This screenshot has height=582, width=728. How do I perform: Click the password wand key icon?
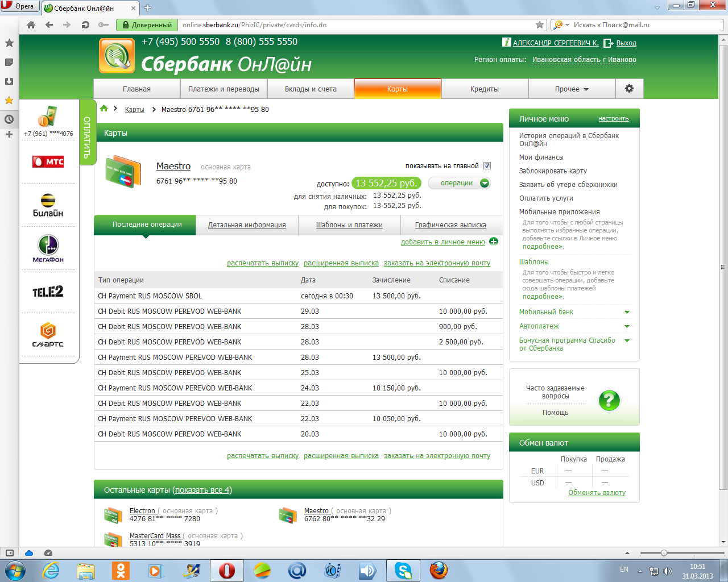(104, 25)
